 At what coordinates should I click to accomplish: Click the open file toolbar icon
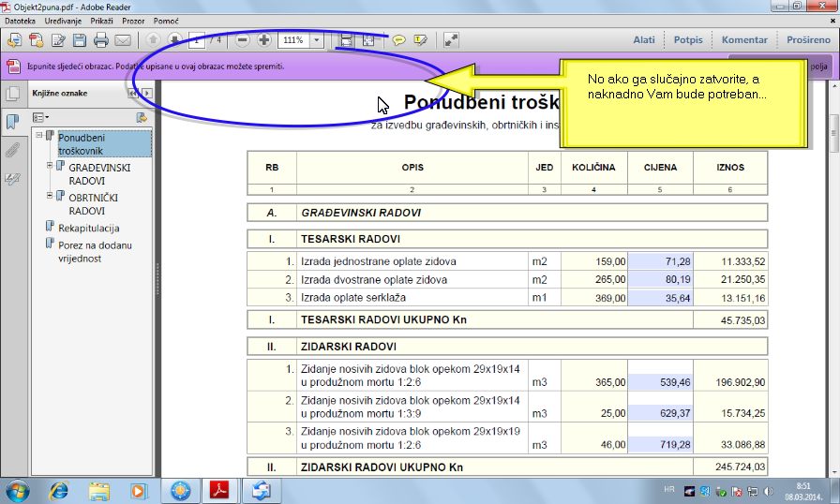pos(14,40)
